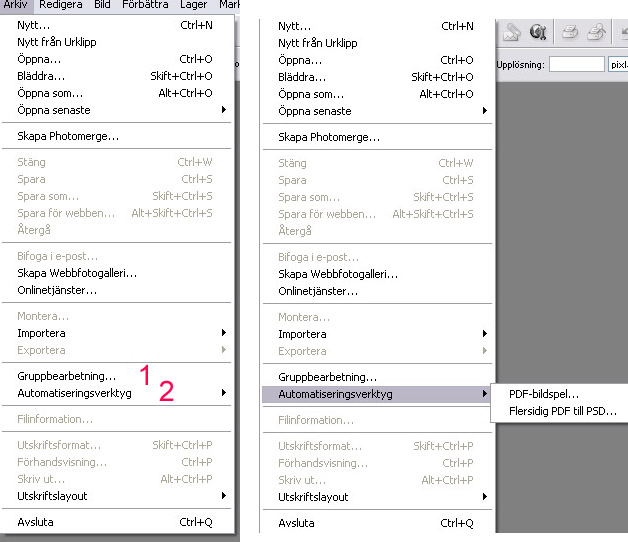Click greyed Filinformation... in the right menu
The width and height of the screenshot is (628, 542).
[377, 420]
